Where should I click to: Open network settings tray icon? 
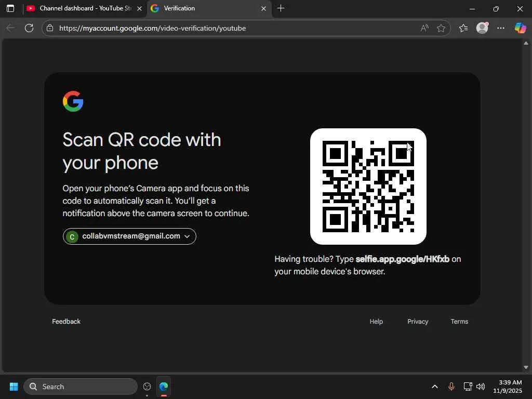coord(468,387)
